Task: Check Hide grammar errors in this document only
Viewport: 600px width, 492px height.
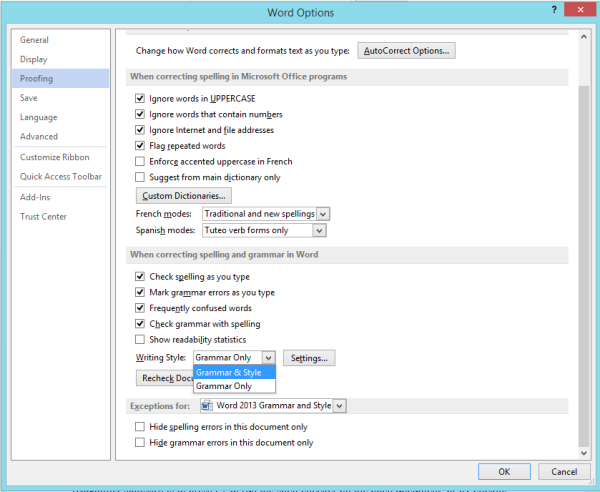Action: (x=140, y=442)
